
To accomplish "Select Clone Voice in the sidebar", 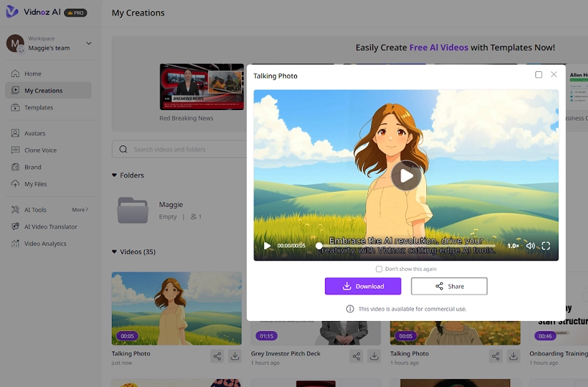I will (40, 151).
